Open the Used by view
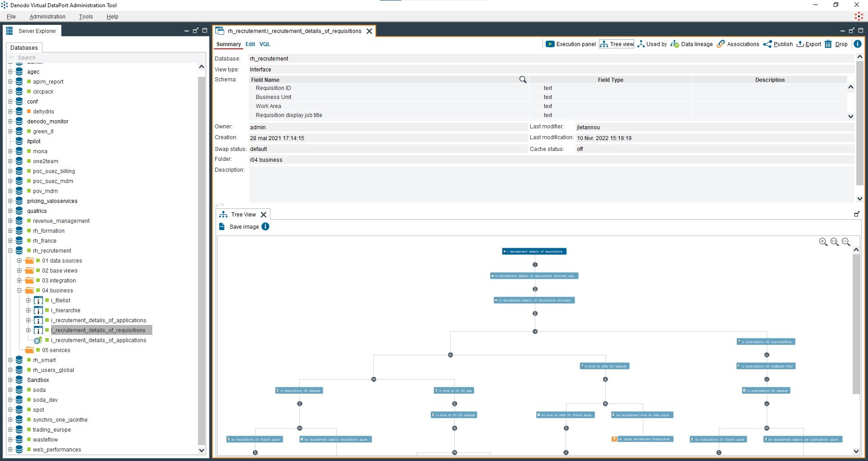This screenshot has width=868, height=461. point(652,44)
